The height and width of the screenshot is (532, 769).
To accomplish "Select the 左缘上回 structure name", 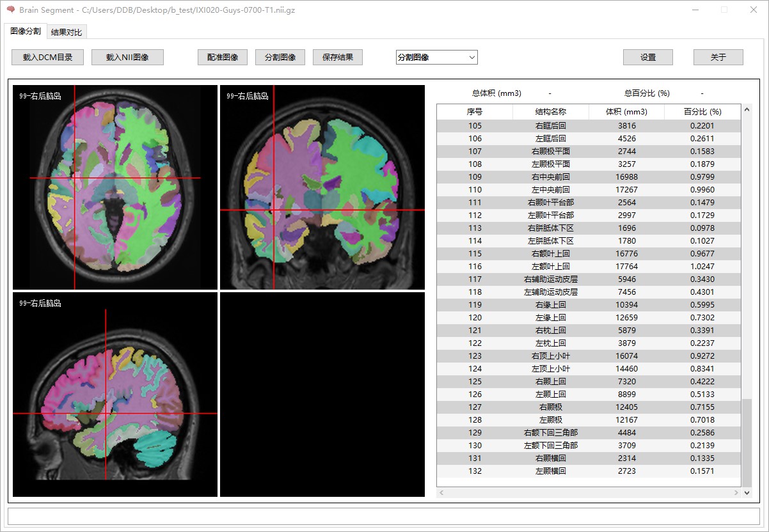I will point(551,318).
